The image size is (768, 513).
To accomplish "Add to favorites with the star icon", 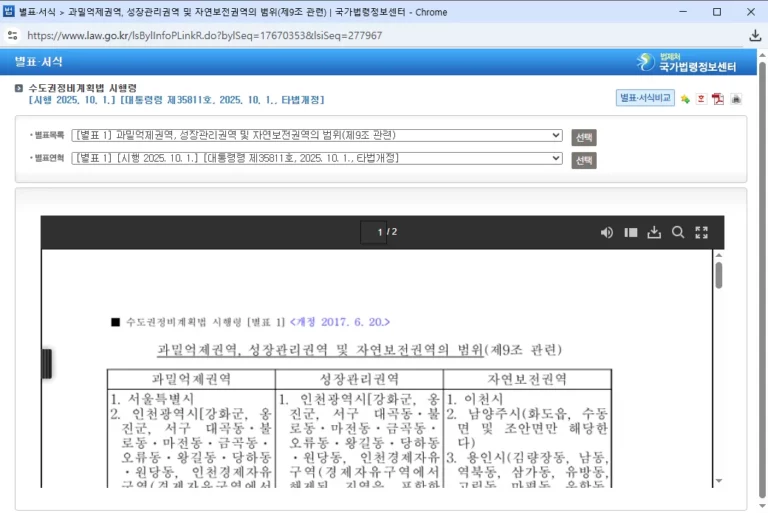I will [x=685, y=99].
